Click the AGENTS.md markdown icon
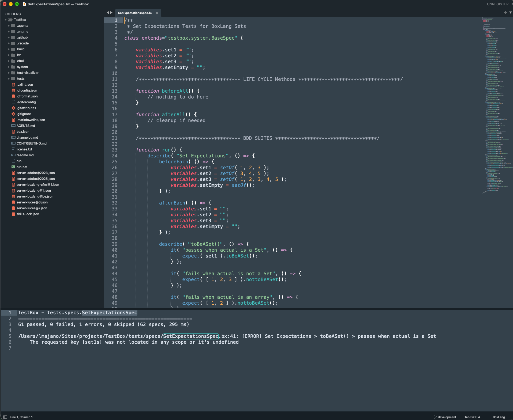This screenshot has width=513, height=420. [13, 126]
